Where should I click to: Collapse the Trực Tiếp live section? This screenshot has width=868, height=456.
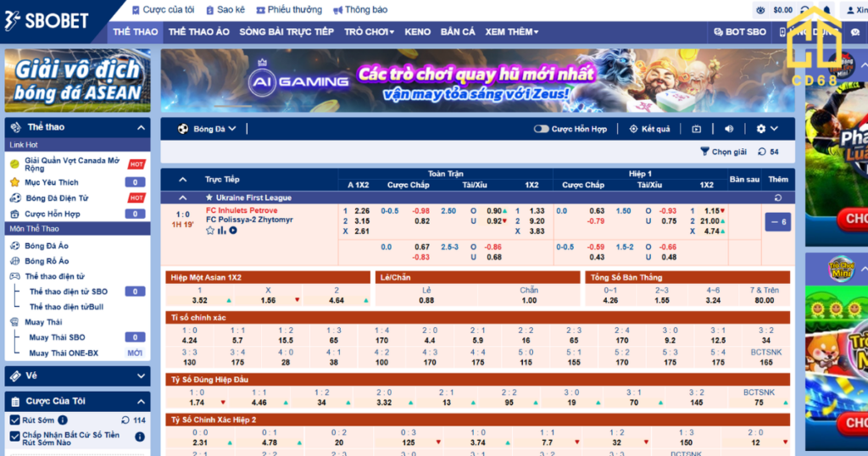[x=183, y=180]
